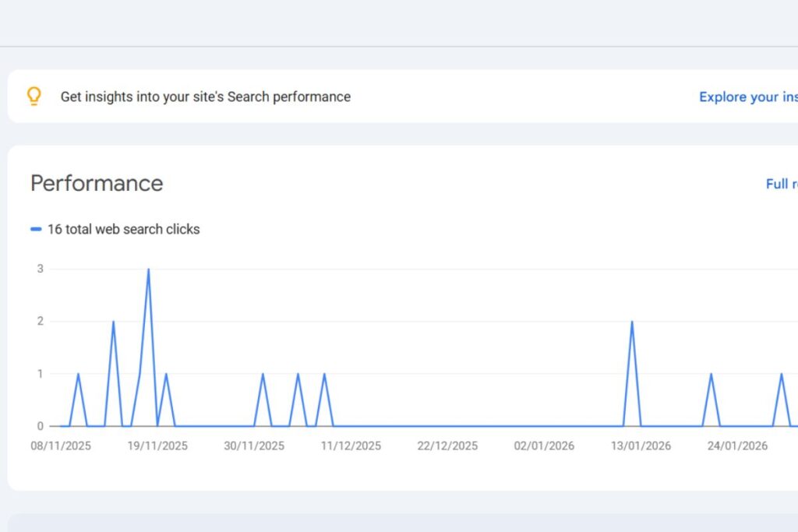Click the lightbulb insights icon
The width and height of the screenshot is (798, 532).
(34, 96)
